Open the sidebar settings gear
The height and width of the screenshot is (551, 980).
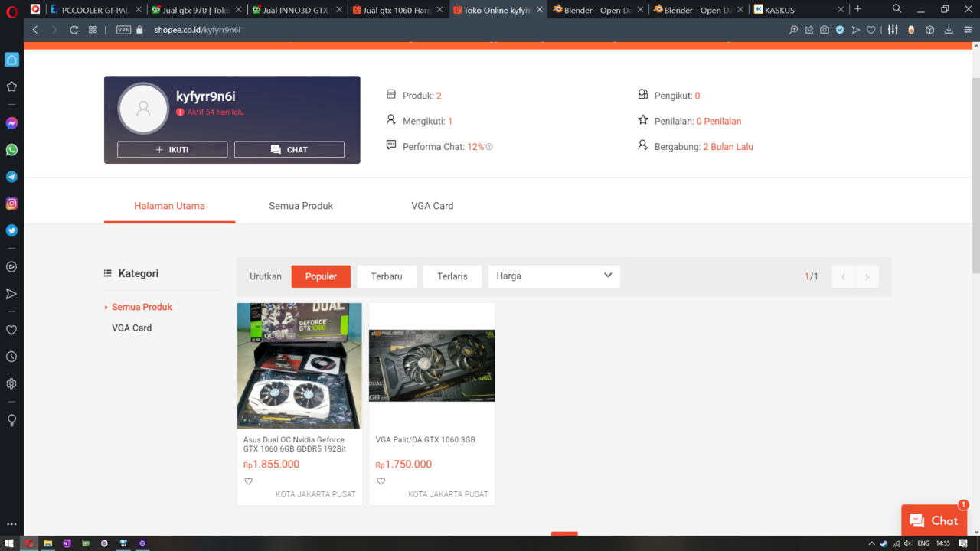(11, 383)
